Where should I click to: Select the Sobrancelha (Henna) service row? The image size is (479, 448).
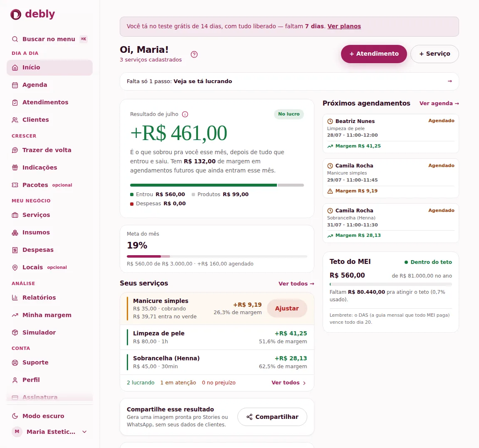coord(217,362)
